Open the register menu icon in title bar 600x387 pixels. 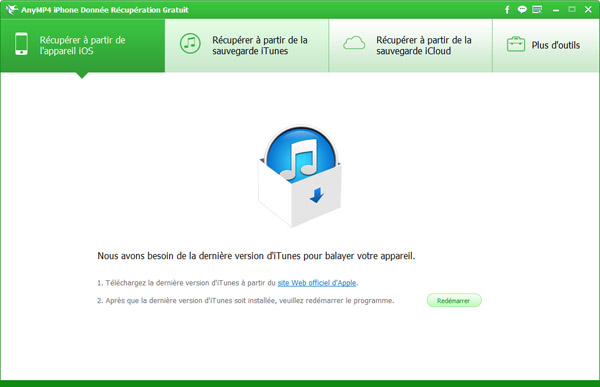click(537, 10)
